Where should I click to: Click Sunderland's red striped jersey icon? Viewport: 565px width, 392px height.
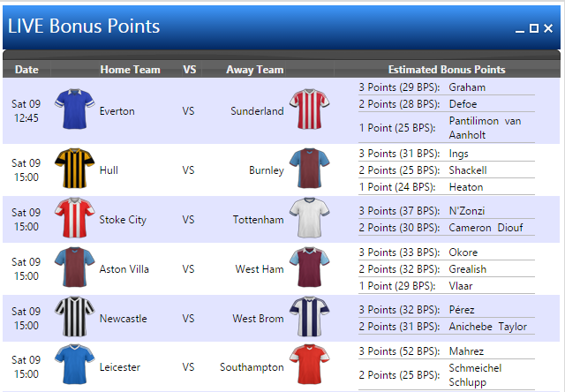[x=310, y=109]
